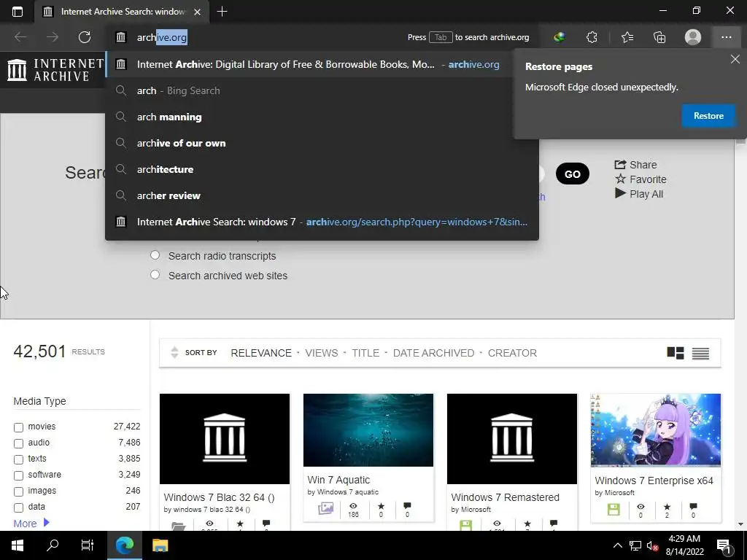Click the network tray icon

(x=635, y=545)
